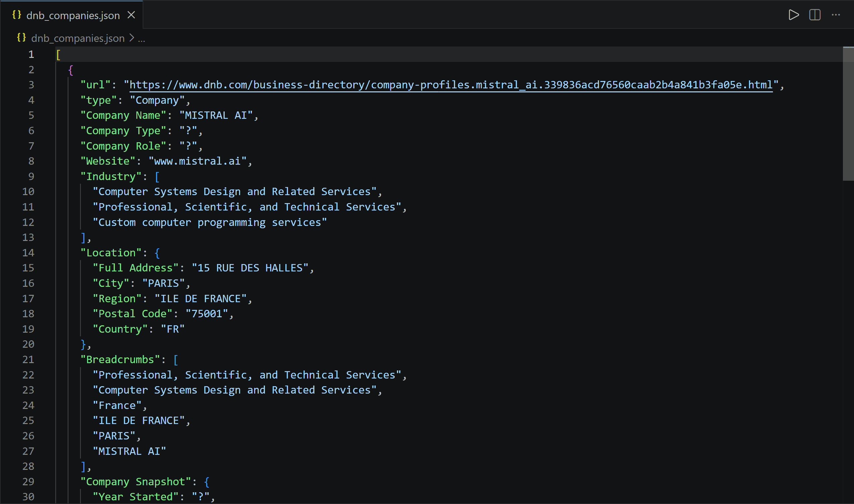Click the "France" breadcrumb entry
The height and width of the screenshot is (504, 854).
point(117,406)
